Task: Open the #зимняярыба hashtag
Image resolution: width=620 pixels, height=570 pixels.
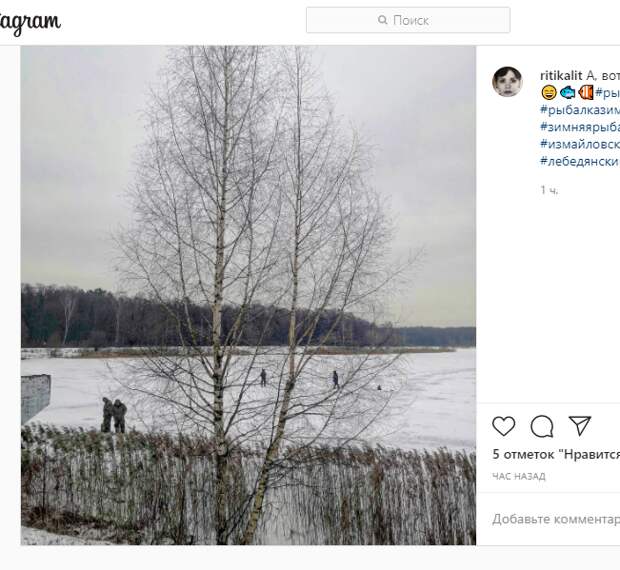Action: (x=580, y=127)
